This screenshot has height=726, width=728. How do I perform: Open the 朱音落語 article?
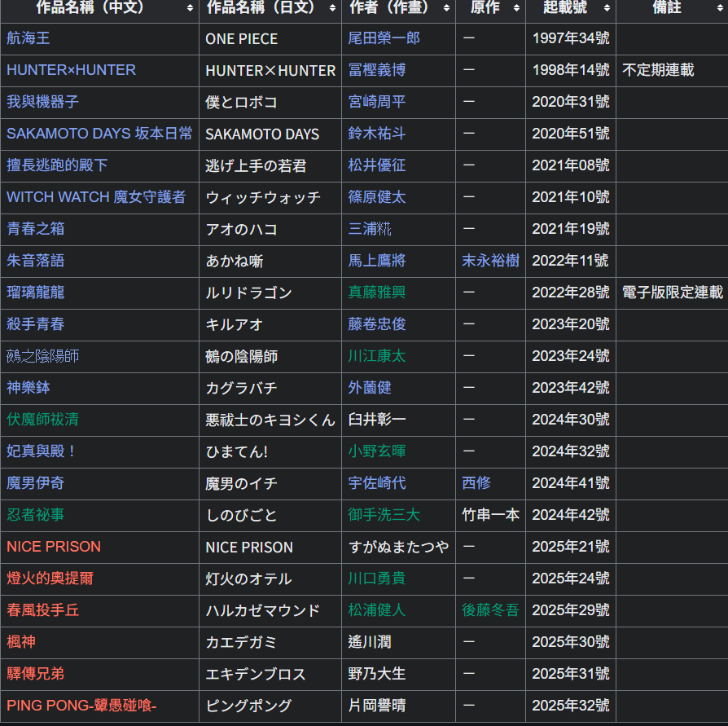[x=36, y=261]
